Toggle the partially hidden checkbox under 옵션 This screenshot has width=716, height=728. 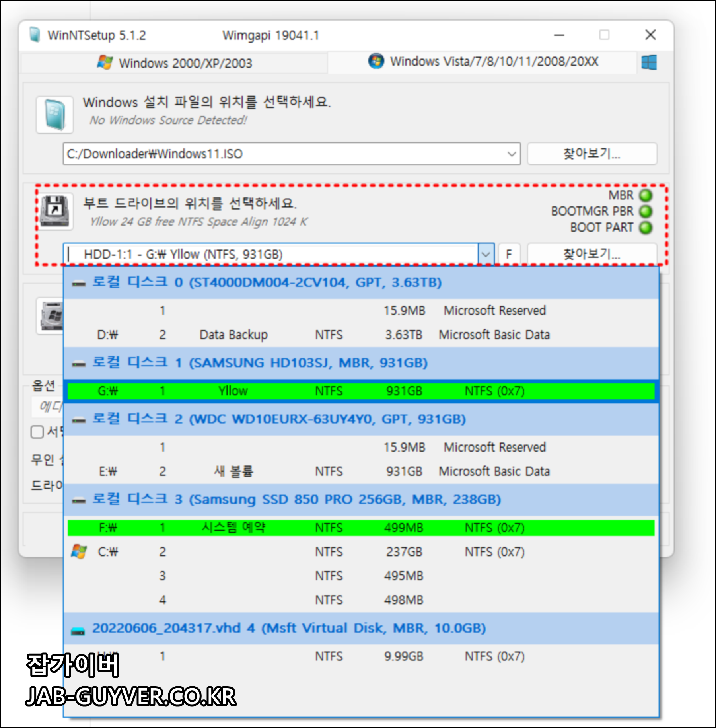tap(37, 432)
